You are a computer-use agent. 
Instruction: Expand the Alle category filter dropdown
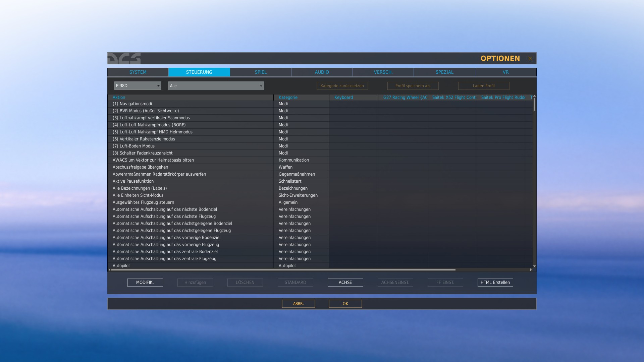click(216, 86)
